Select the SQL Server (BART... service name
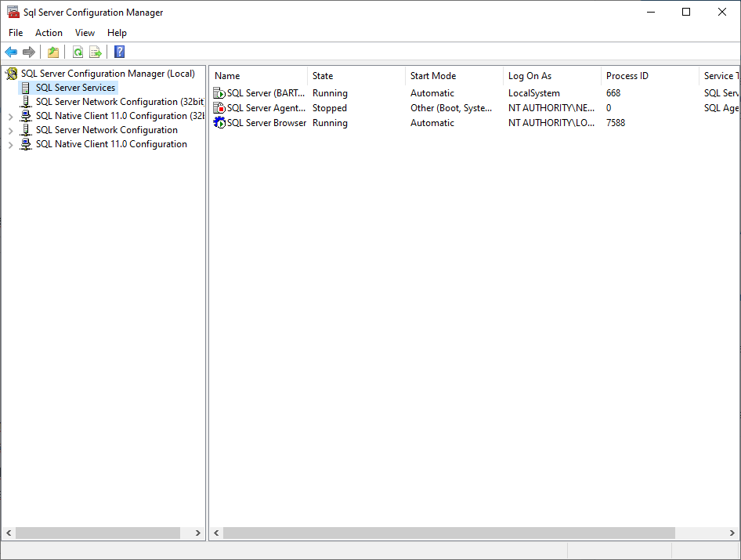Viewport: 741px width, 560px height. pos(266,93)
